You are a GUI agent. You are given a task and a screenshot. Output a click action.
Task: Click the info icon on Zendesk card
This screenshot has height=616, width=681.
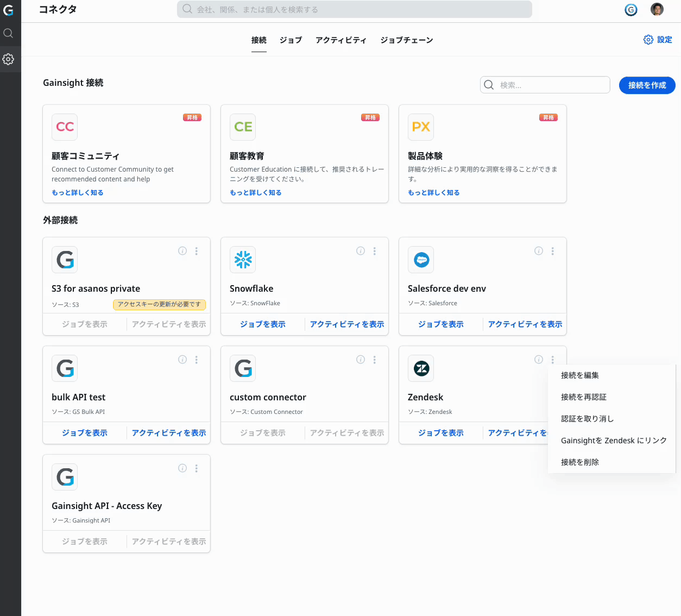(x=539, y=360)
